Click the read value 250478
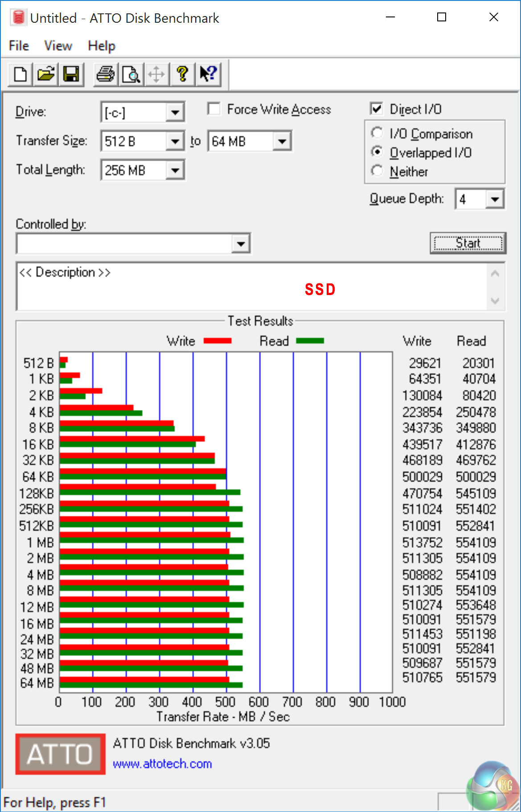 [x=476, y=412]
